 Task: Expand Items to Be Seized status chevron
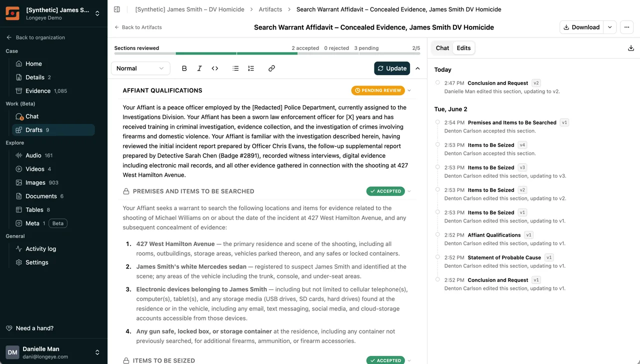[x=409, y=360]
